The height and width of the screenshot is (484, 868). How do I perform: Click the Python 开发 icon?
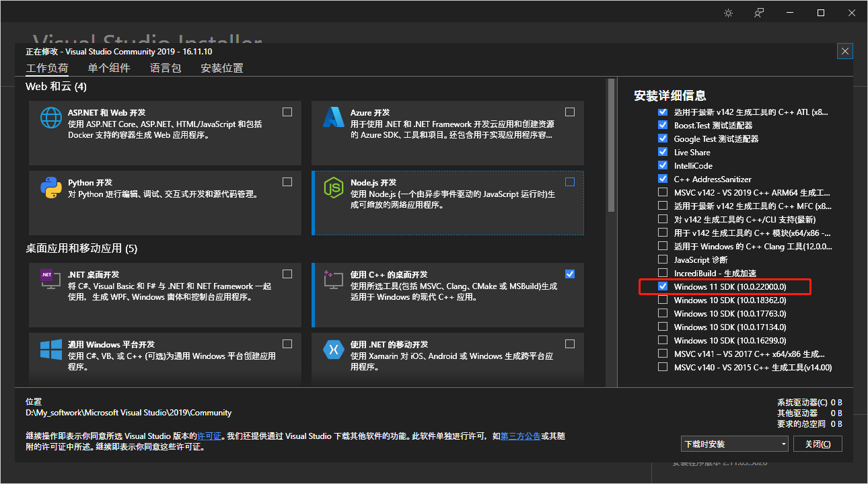[50, 188]
